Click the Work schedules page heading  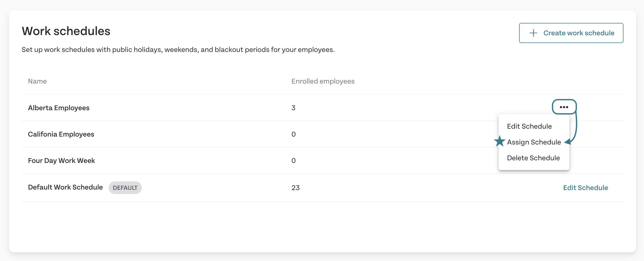point(66,31)
